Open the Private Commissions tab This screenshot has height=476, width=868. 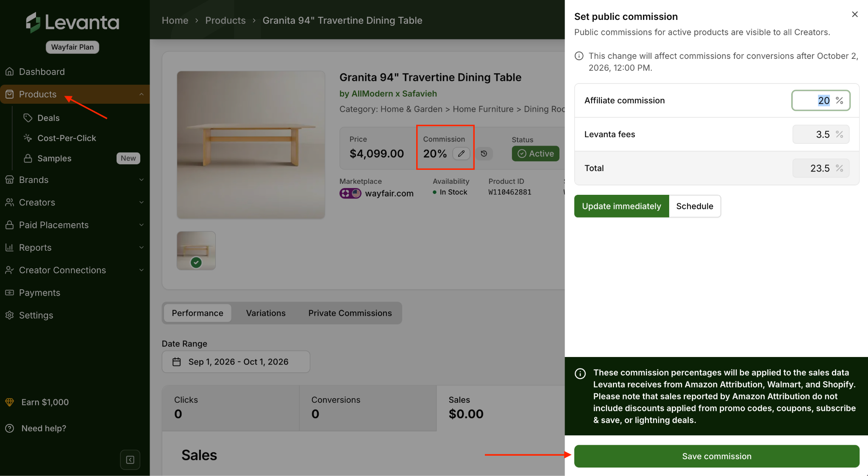pyautogui.click(x=350, y=313)
